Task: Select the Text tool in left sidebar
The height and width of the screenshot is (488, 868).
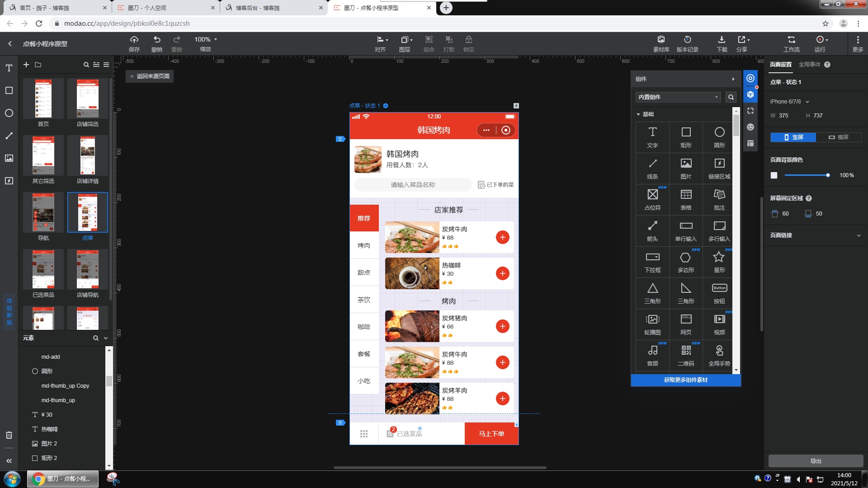Action: [x=9, y=68]
